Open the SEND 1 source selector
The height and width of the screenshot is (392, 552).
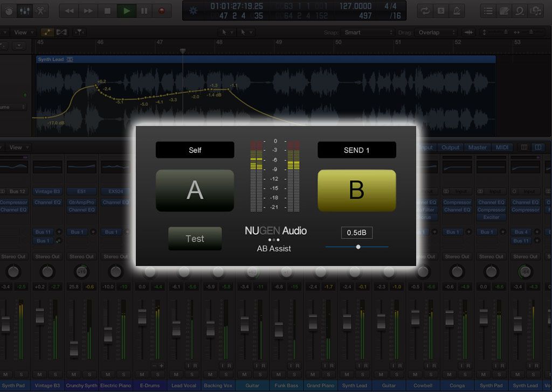pyautogui.click(x=357, y=150)
